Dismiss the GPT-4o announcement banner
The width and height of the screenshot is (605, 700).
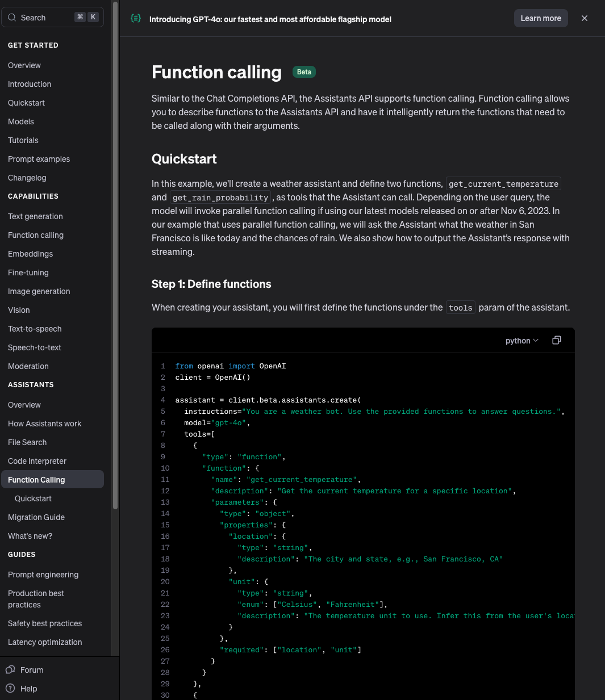[x=585, y=18]
